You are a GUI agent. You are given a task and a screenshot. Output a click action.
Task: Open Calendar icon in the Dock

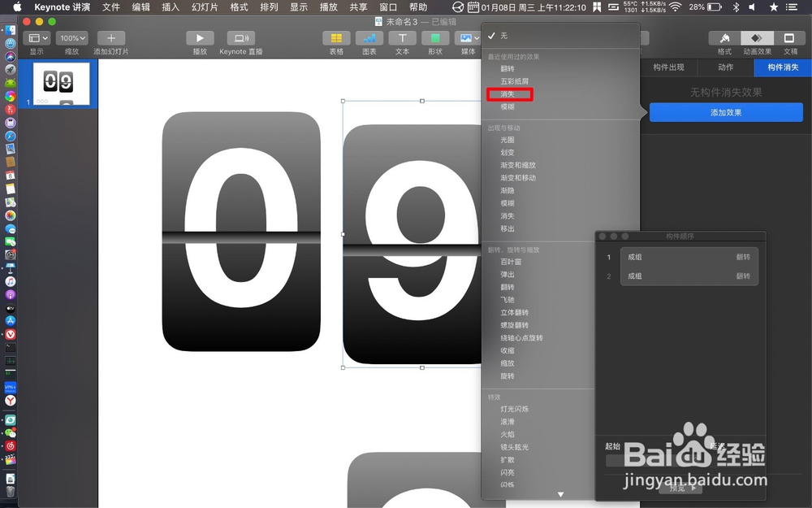(11, 176)
